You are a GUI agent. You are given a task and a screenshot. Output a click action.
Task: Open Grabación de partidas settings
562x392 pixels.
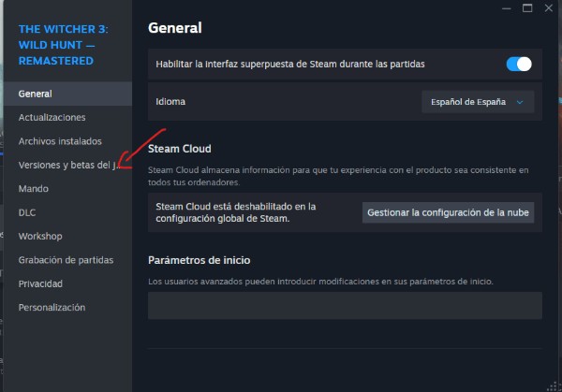66,260
